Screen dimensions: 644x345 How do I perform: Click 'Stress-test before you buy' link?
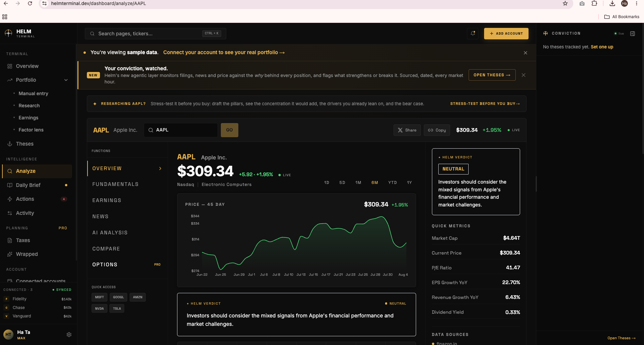pos(485,104)
